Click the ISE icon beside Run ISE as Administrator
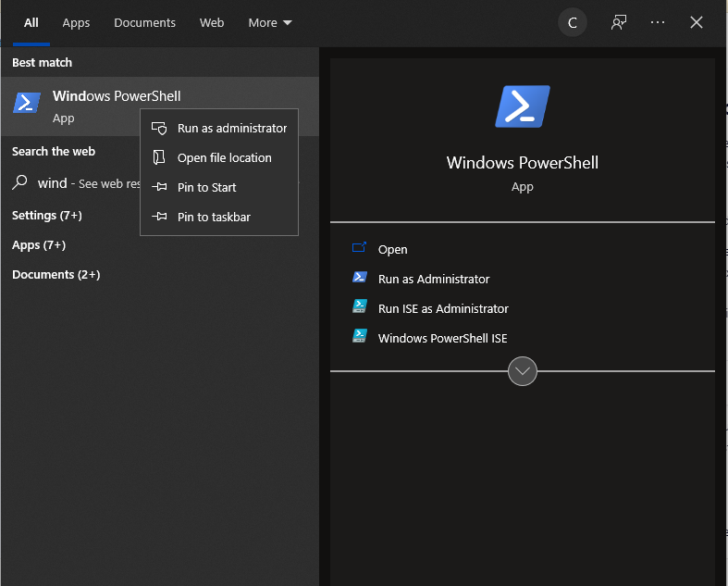This screenshot has height=586, width=728. [359, 306]
